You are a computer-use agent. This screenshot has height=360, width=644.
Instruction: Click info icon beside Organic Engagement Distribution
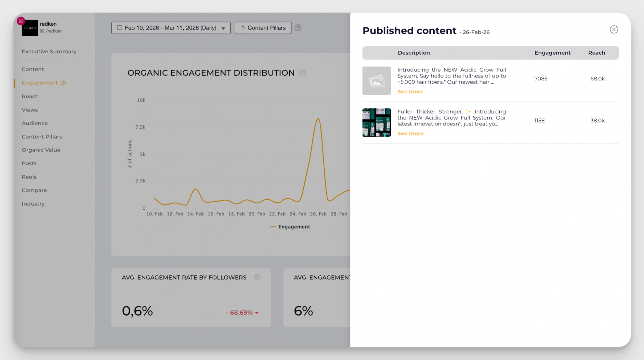(303, 73)
